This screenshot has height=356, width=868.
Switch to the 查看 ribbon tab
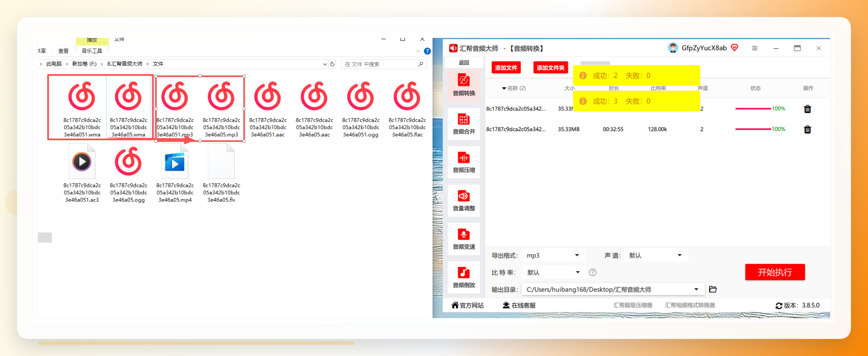(x=63, y=51)
